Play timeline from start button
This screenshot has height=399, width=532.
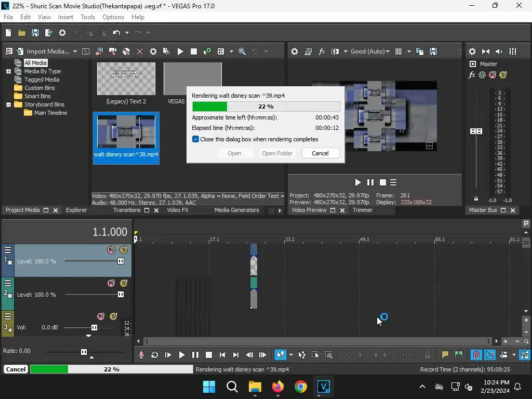pyautogui.click(x=168, y=355)
